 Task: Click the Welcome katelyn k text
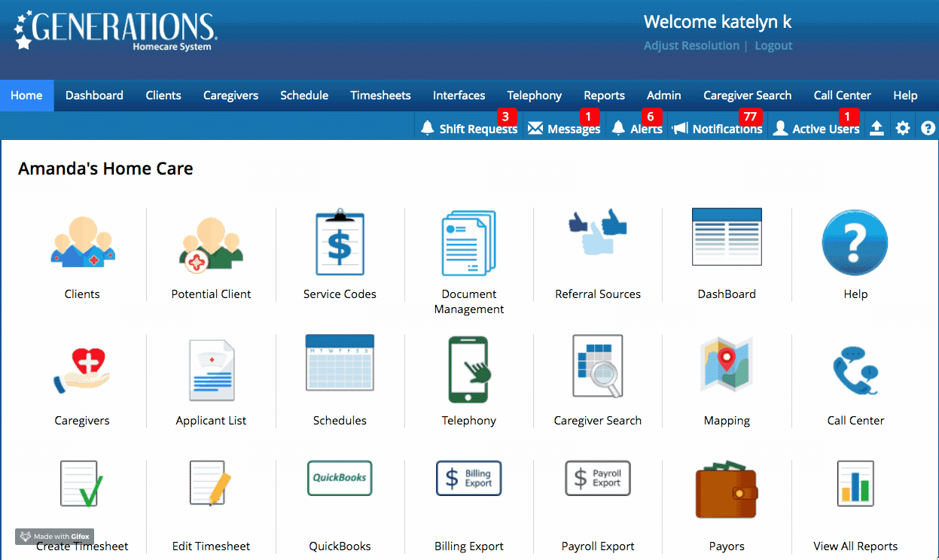tap(718, 23)
